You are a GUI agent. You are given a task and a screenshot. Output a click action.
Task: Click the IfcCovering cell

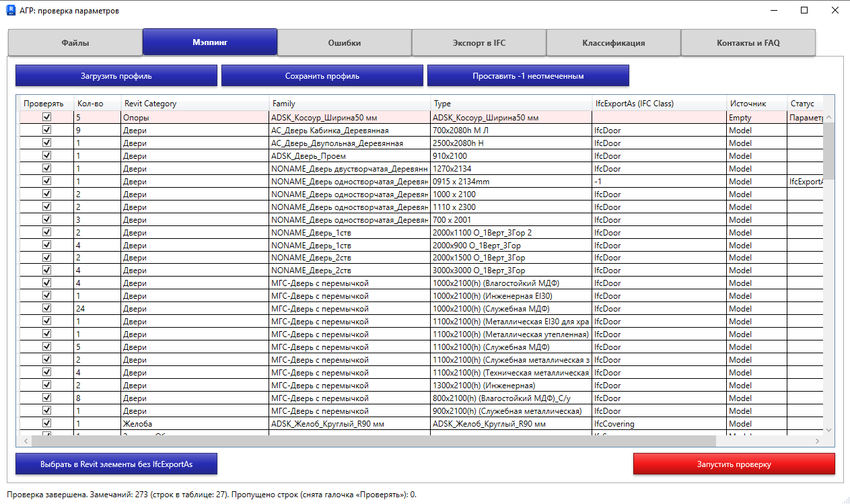tap(660, 424)
